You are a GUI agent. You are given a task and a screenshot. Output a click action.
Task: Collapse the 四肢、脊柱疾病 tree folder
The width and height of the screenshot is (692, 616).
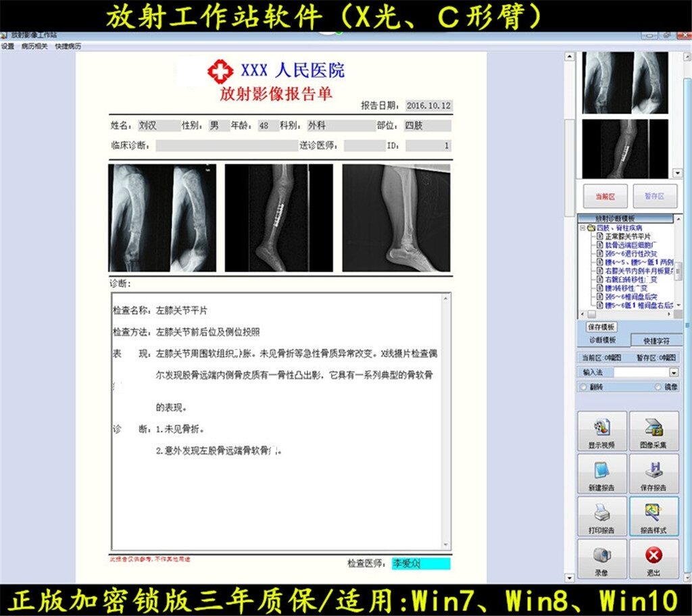tap(583, 228)
